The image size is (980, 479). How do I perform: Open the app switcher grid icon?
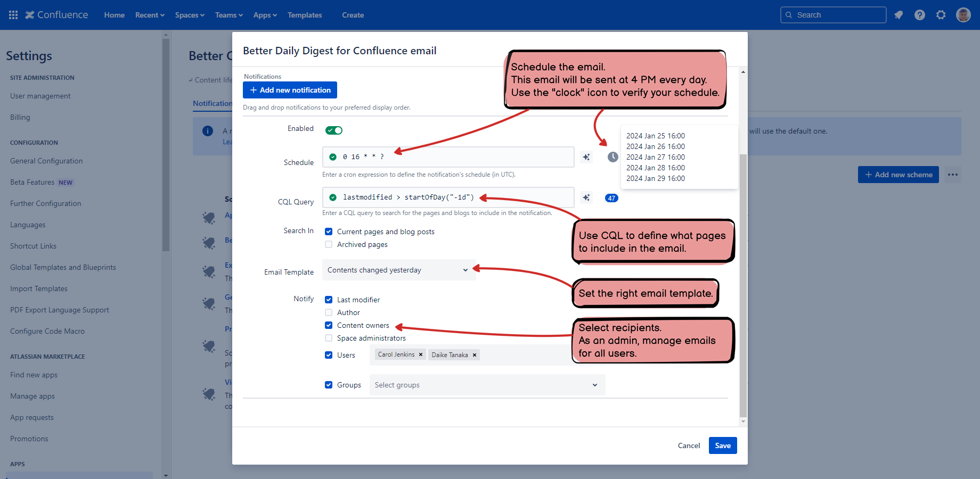[x=13, y=15]
